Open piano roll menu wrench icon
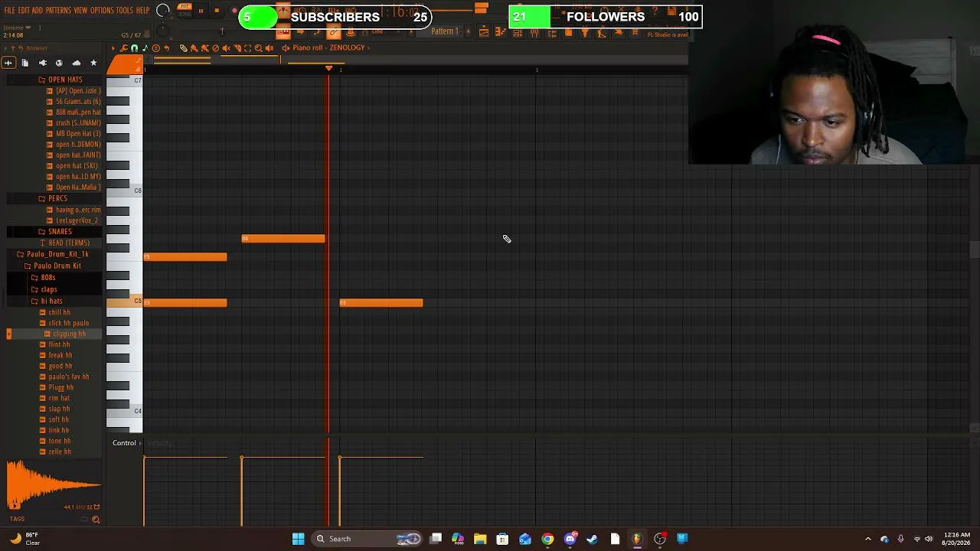This screenshot has height=551, width=980. (123, 48)
